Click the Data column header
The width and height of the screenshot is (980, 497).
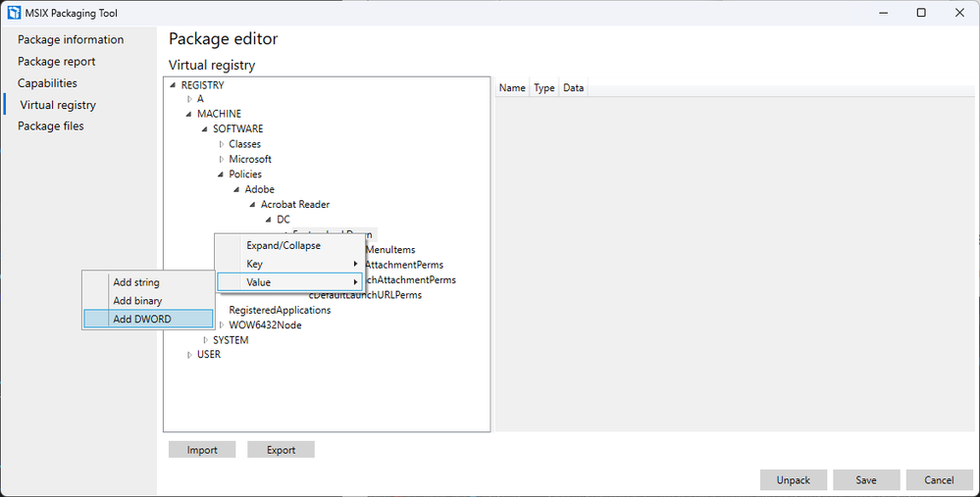(573, 88)
